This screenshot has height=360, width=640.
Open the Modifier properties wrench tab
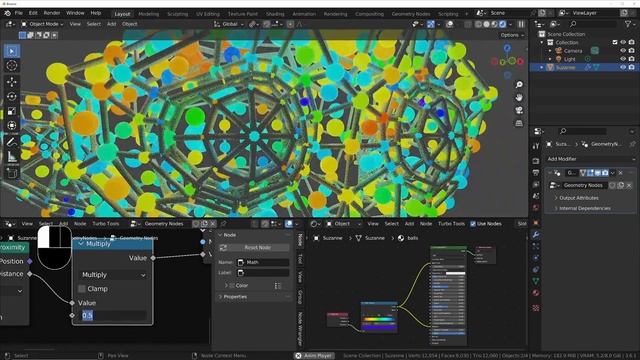(536, 235)
